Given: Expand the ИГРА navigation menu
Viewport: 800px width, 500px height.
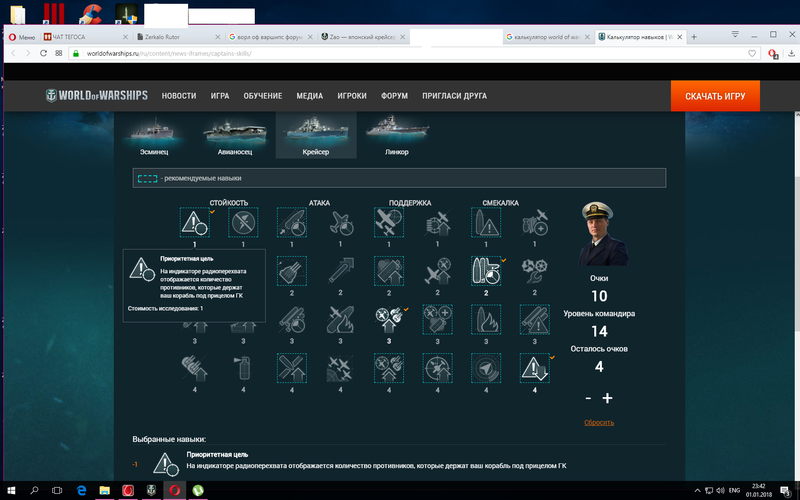Looking at the screenshot, I should tap(220, 96).
